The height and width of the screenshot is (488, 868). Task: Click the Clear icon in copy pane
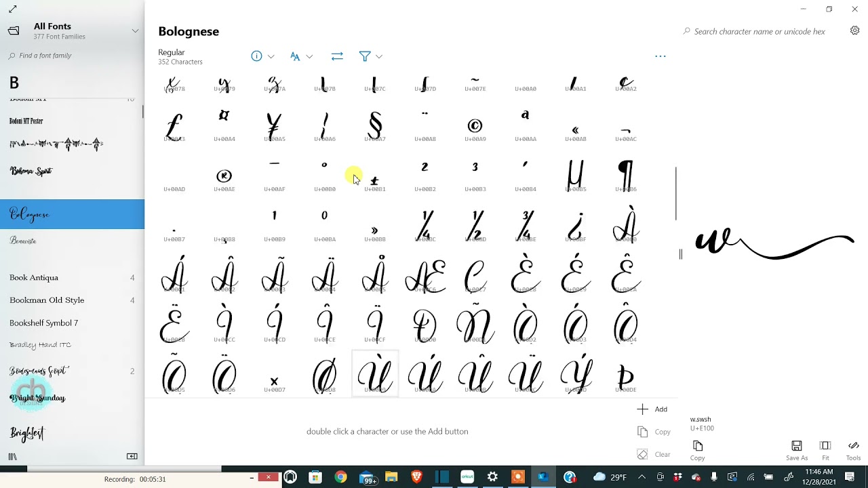(x=643, y=454)
